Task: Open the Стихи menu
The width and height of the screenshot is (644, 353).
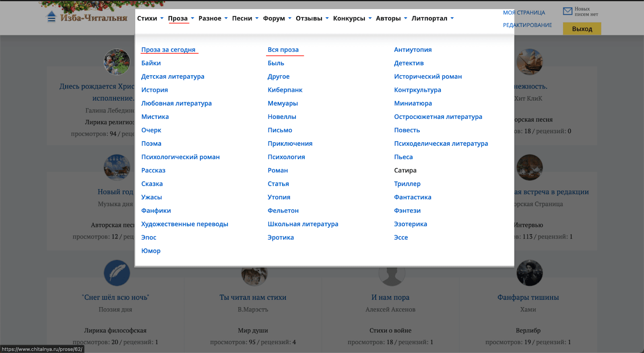Action: [147, 19]
